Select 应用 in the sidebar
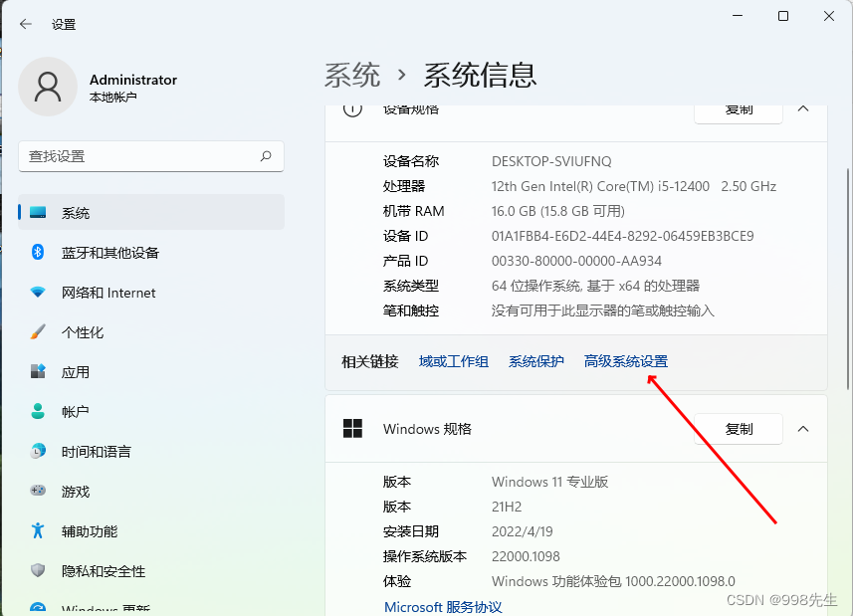The width and height of the screenshot is (853, 616). coord(151,372)
